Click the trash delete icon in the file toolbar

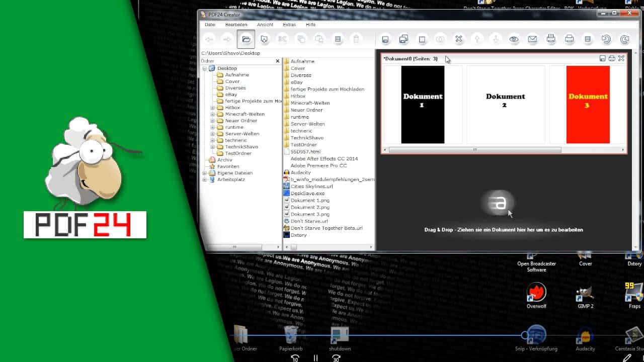(356, 39)
